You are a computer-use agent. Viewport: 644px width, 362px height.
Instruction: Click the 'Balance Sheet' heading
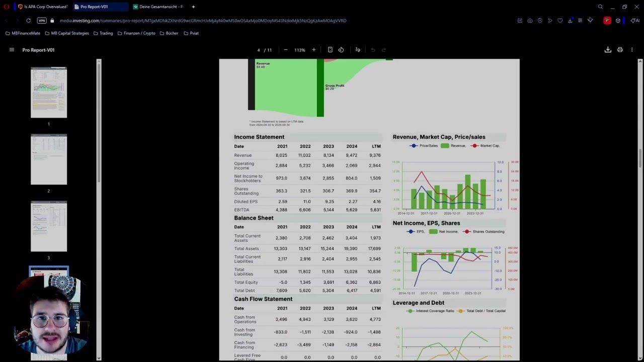254,218
